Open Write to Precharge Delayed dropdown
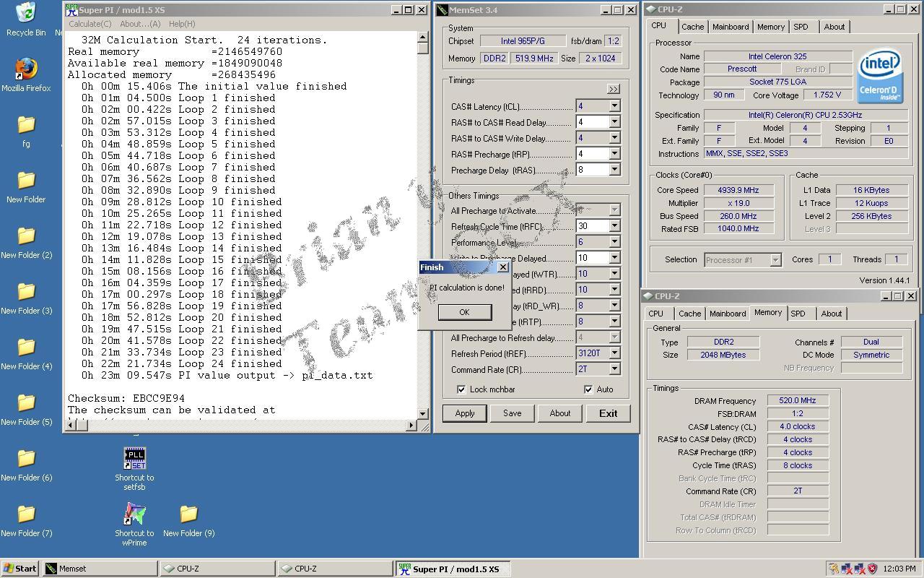924x578 pixels. (614, 258)
